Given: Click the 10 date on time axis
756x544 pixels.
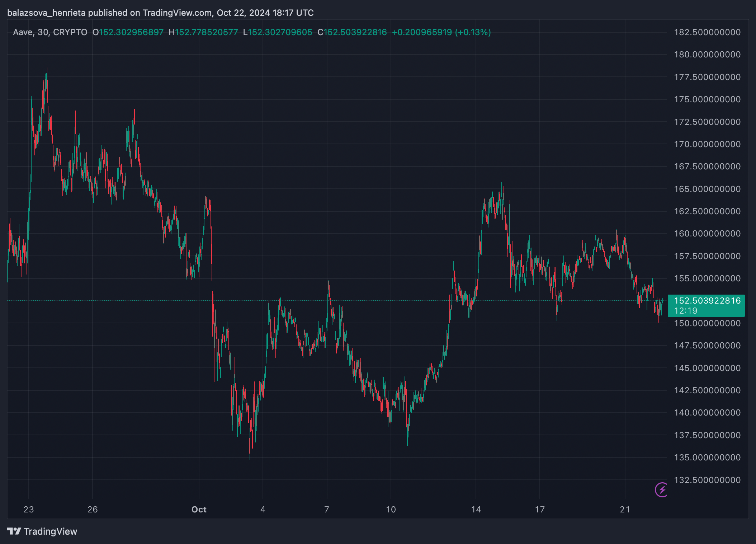Looking at the screenshot, I should click(x=391, y=510).
